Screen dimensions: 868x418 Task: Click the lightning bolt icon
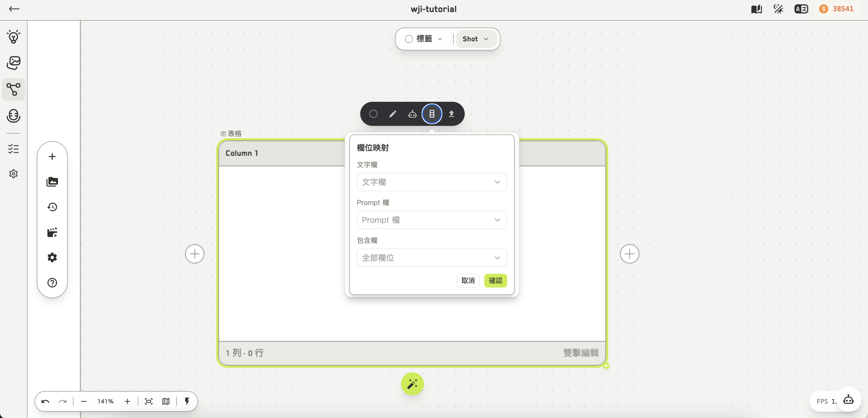point(187,401)
